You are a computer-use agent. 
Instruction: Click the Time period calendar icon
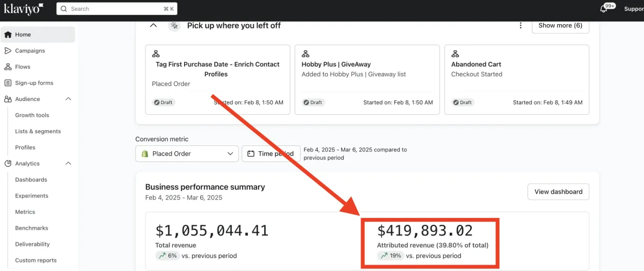click(251, 154)
